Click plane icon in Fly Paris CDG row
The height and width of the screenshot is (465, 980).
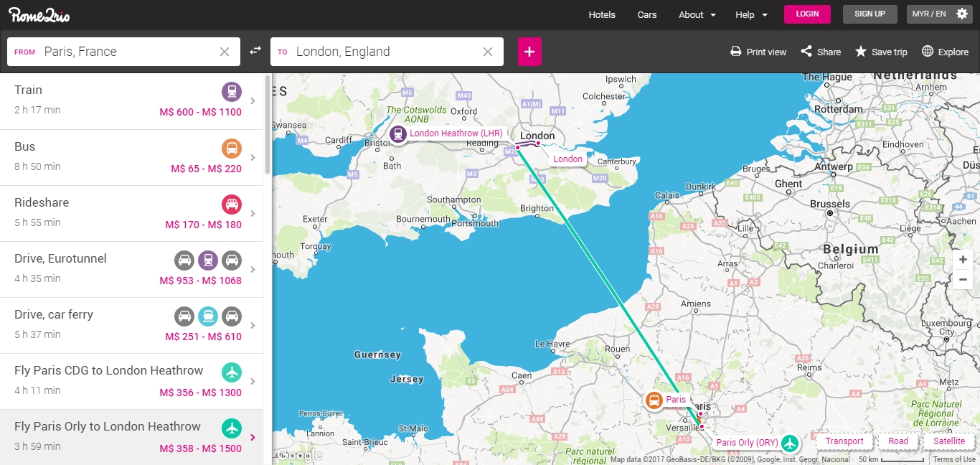[231, 372]
